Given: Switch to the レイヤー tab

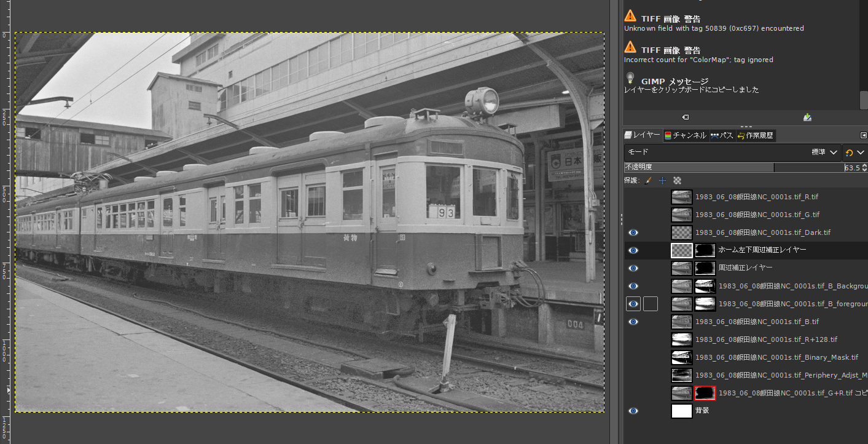Looking at the screenshot, I should point(643,135).
